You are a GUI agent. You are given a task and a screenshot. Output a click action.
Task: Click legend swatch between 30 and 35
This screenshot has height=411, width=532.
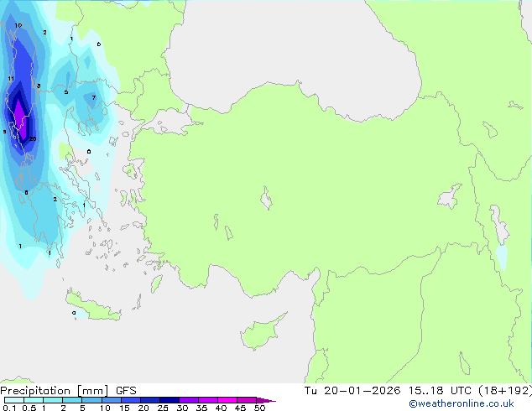point(189,400)
